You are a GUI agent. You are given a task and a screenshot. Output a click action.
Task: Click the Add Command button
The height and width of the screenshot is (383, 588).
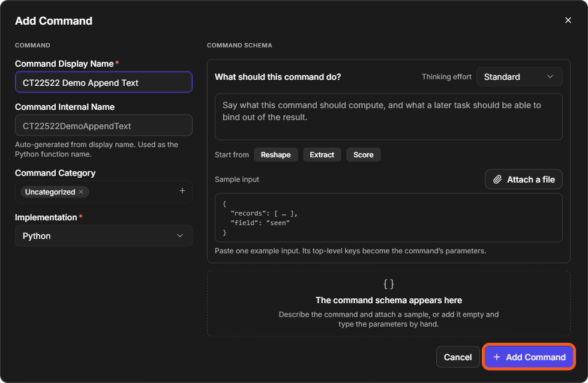pyautogui.click(x=529, y=357)
